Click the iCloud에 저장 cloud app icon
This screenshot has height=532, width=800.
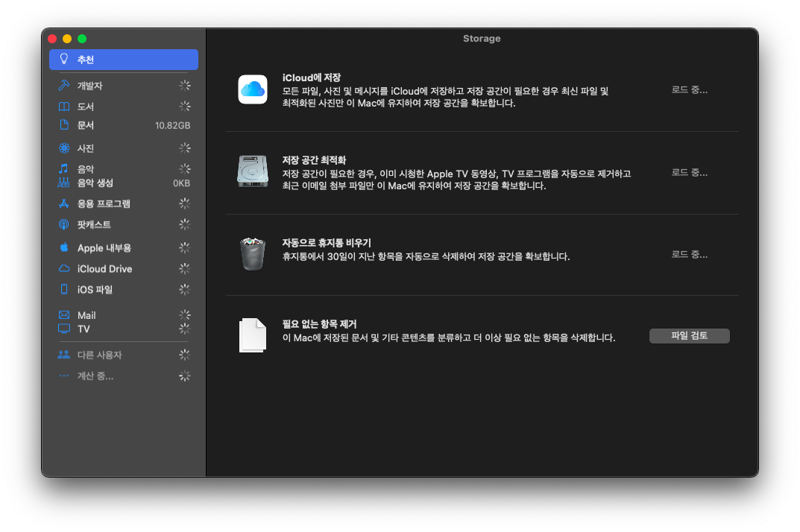253,89
